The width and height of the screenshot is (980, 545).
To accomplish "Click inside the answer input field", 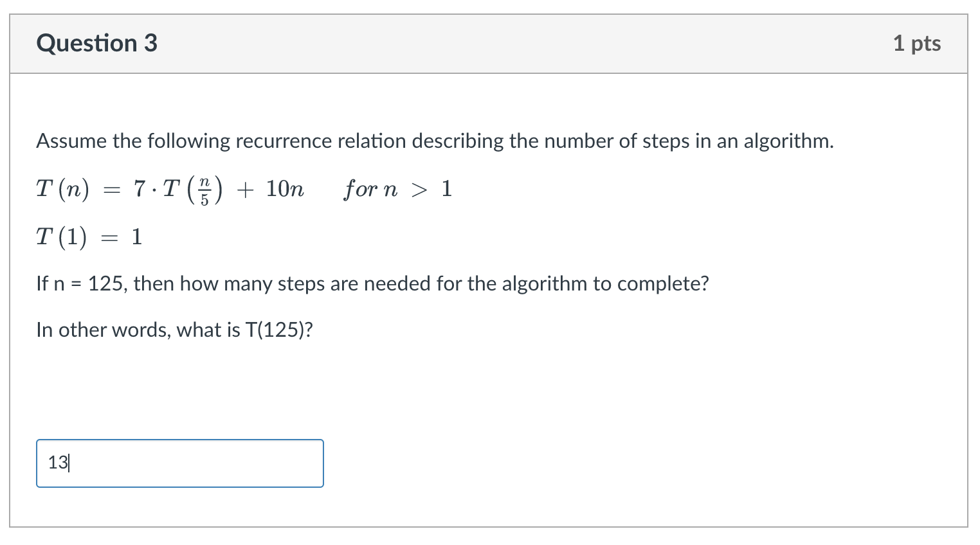I will click(180, 463).
